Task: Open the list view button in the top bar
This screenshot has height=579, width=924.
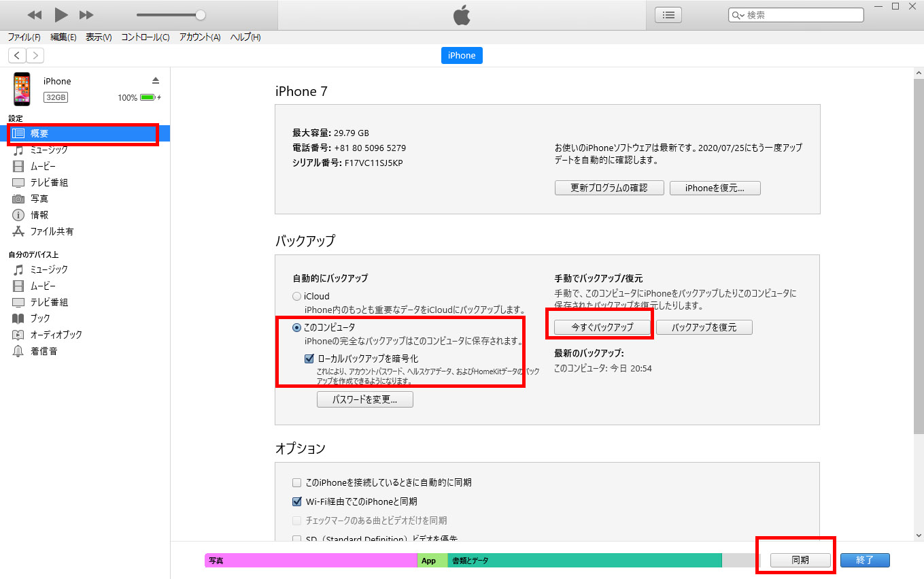Action: (x=668, y=14)
